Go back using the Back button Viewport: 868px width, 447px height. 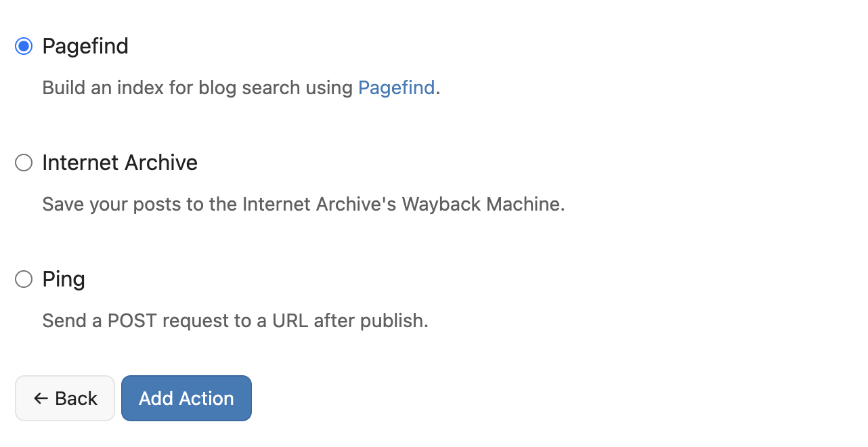[65, 398]
